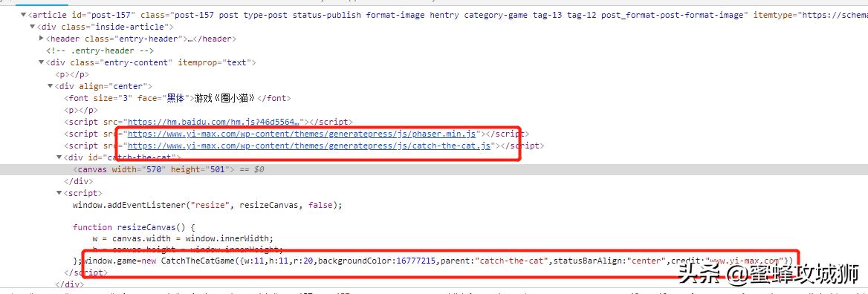This screenshot has height=294, width=868.
Task: Select the first empty p tag under entry-content
Action: click(x=72, y=74)
